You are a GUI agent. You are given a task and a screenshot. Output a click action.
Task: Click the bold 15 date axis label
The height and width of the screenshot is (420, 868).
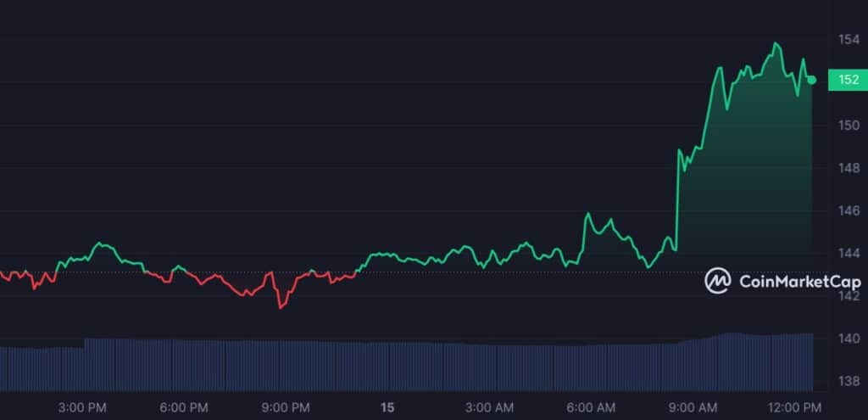[387, 408]
